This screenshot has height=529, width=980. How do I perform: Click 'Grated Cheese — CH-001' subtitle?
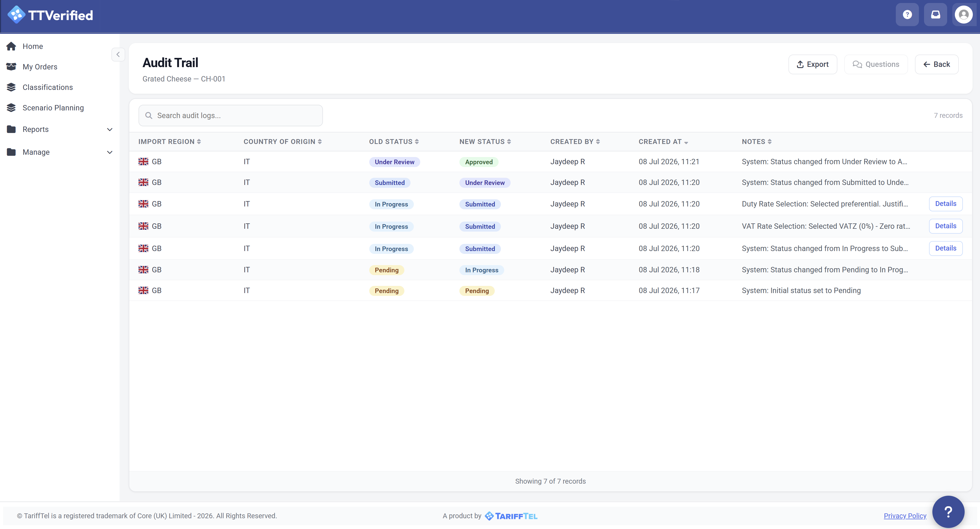[184, 79]
